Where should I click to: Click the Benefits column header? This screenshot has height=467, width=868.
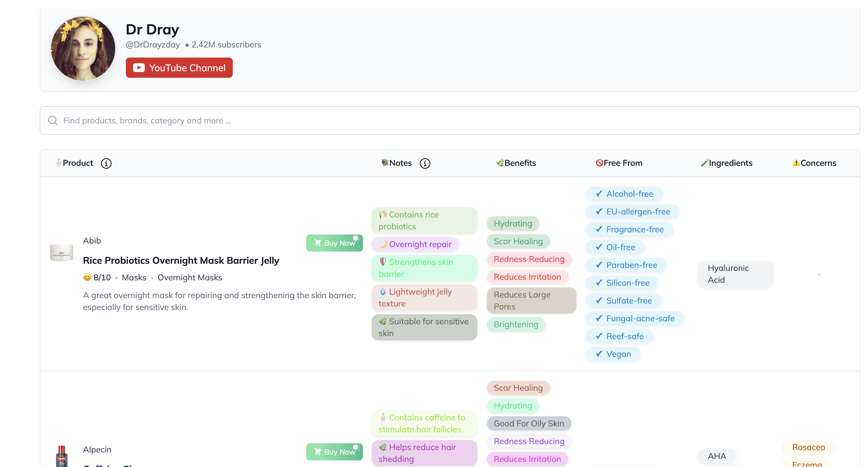pyautogui.click(x=516, y=163)
